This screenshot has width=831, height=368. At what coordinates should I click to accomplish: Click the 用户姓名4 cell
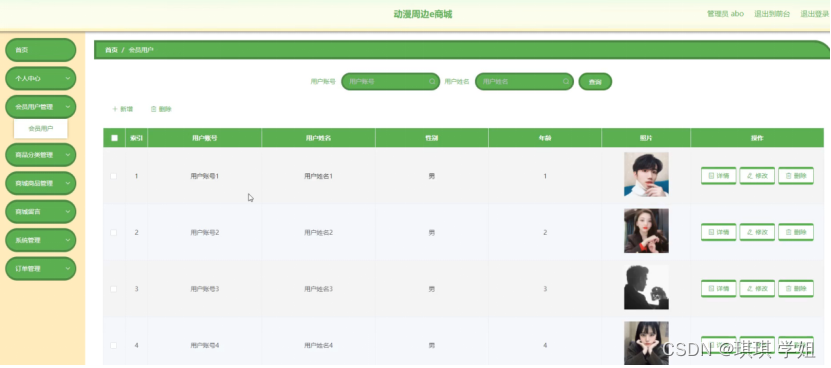pos(319,345)
